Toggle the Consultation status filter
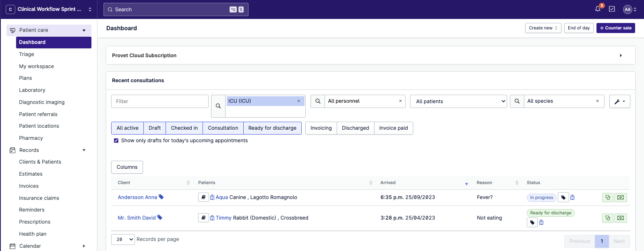This screenshot has width=644, height=251. coord(223,128)
